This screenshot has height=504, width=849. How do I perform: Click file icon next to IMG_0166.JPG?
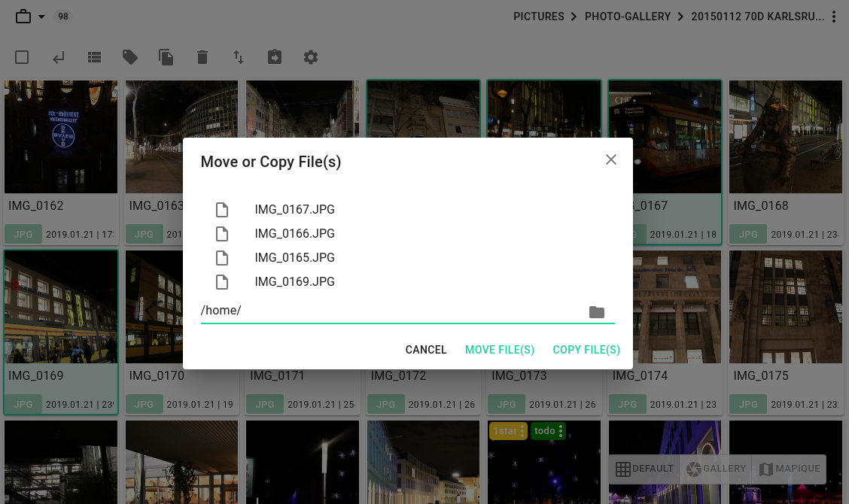coord(222,234)
